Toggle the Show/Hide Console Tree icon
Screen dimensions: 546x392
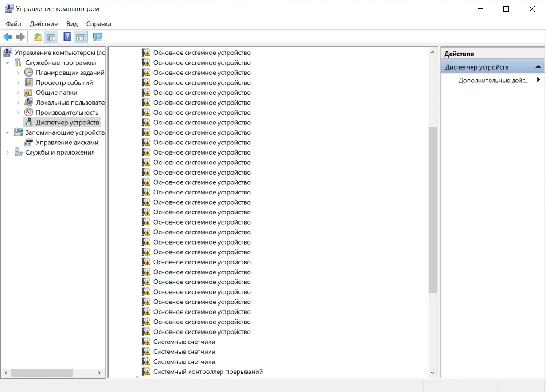pyautogui.click(x=51, y=37)
